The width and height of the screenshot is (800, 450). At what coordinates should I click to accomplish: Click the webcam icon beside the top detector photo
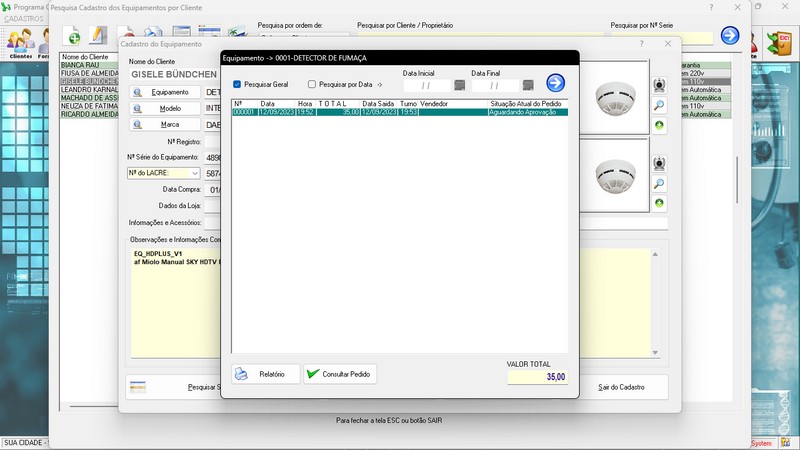[x=659, y=85]
